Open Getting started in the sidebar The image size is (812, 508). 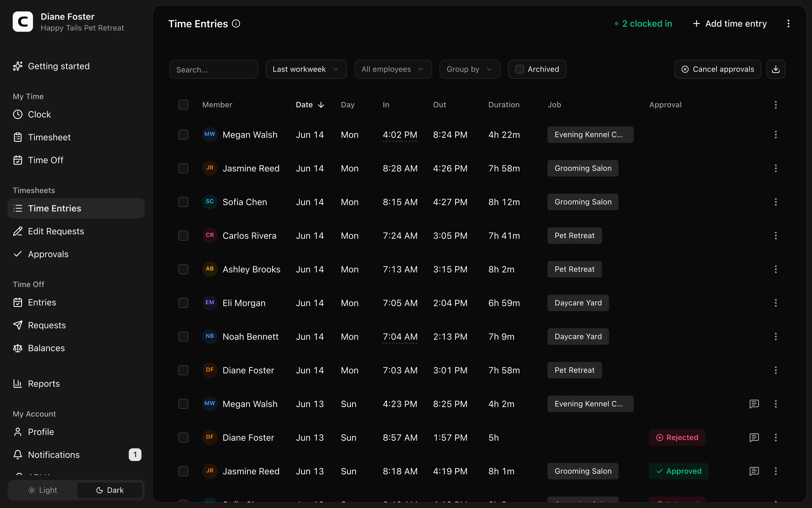coord(76,66)
